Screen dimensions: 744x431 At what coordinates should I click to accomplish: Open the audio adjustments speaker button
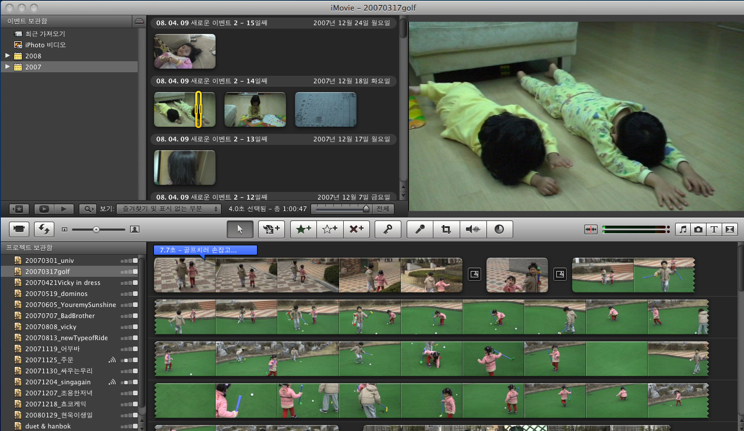[x=473, y=229]
